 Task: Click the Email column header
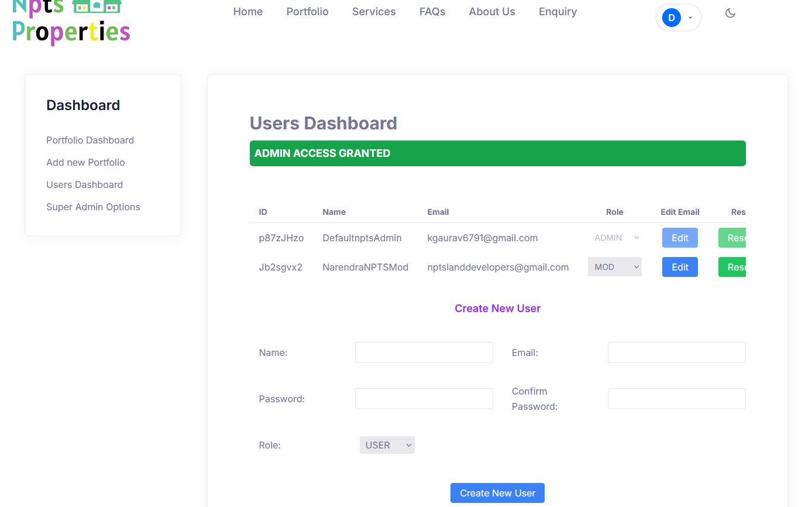tap(438, 212)
